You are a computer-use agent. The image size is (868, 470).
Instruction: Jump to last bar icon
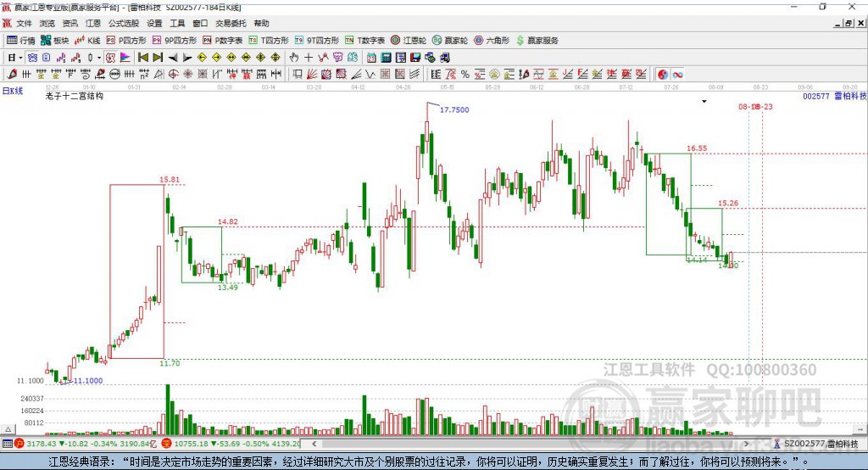click(x=158, y=58)
